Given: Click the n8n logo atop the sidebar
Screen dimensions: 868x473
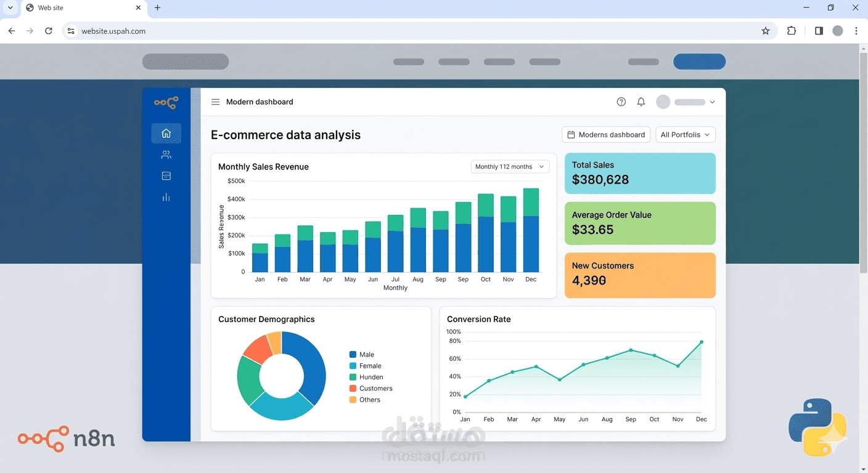Looking at the screenshot, I should 166,102.
